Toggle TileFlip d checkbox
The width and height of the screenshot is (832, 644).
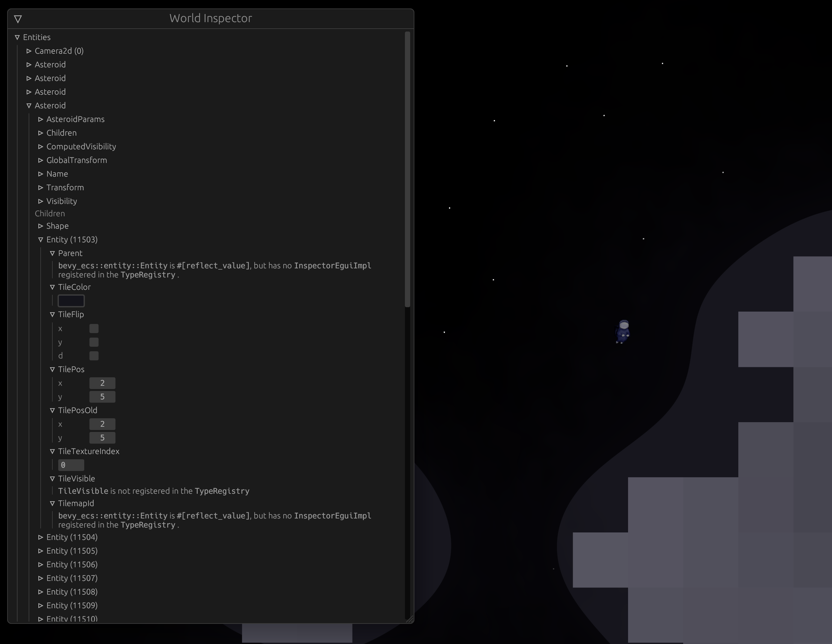pyautogui.click(x=94, y=356)
